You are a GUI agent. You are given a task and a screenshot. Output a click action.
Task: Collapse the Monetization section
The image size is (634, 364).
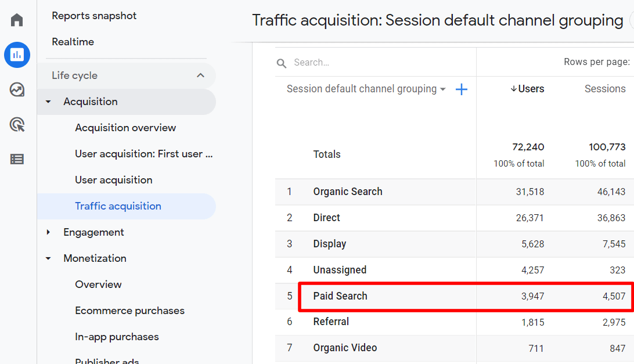(x=48, y=258)
